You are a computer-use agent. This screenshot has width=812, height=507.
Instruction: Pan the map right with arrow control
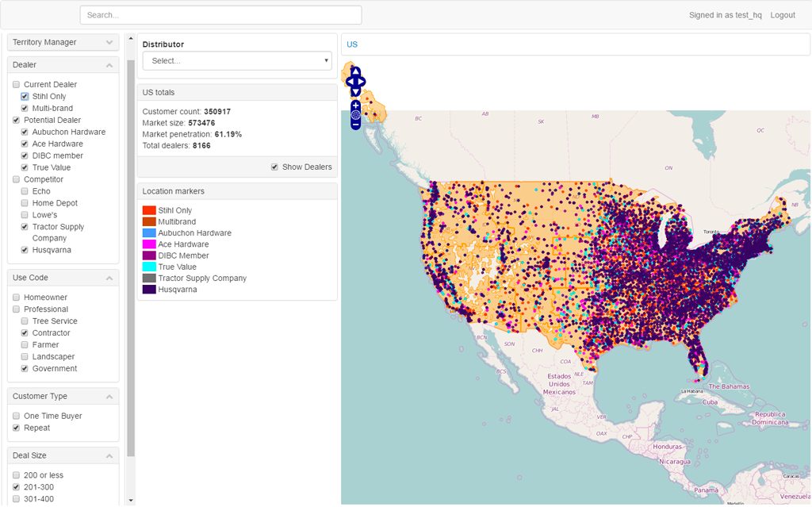point(362,81)
